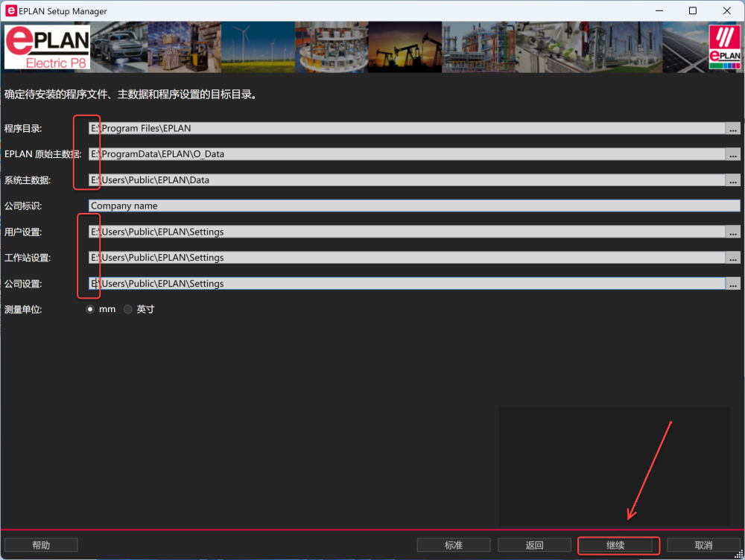Viewport: 745px width, 560px height.
Task: Cancel setup with the 取消 button
Action: tap(701, 544)
